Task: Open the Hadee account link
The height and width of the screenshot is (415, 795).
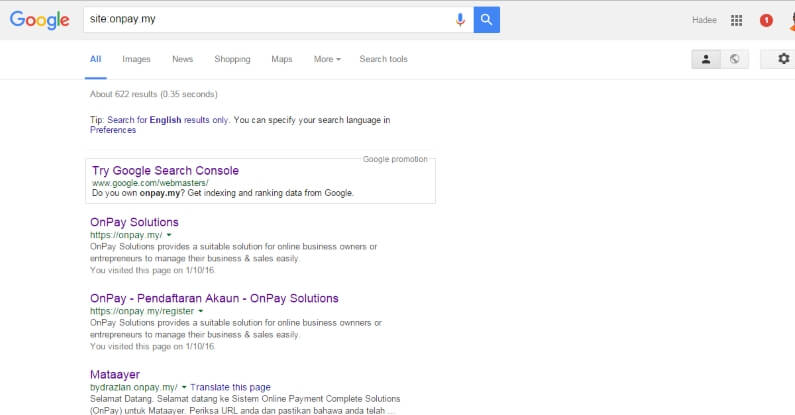Action: click(x=704, y=20)
